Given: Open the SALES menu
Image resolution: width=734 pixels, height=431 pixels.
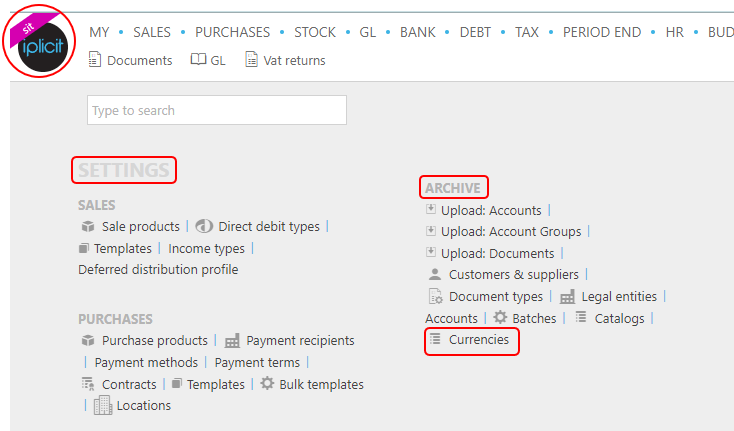Looking at the screenshot, I should [152, 32].
